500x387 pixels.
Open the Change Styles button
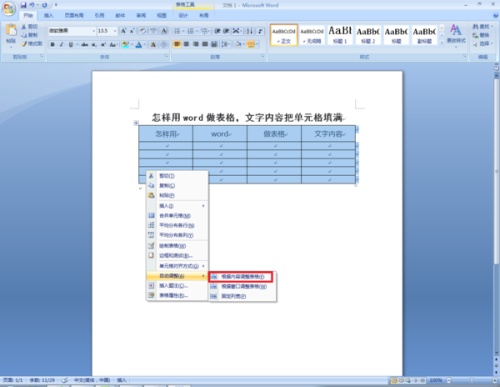(456, 35)
